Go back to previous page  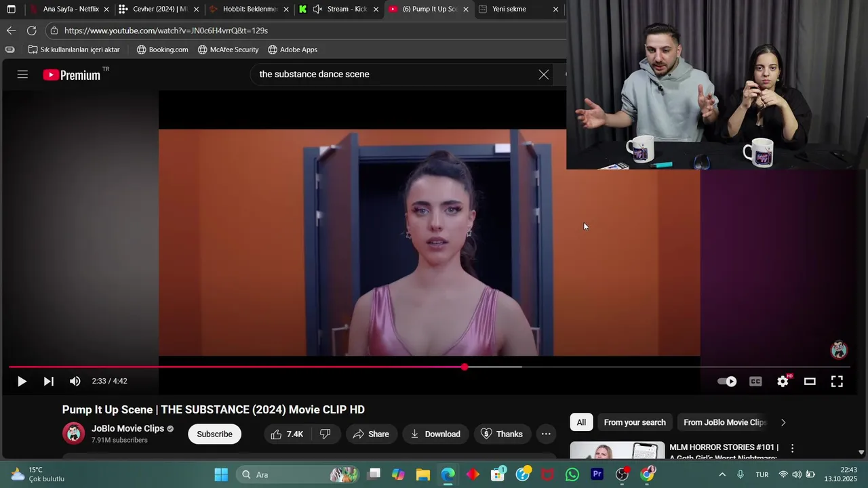11,30
